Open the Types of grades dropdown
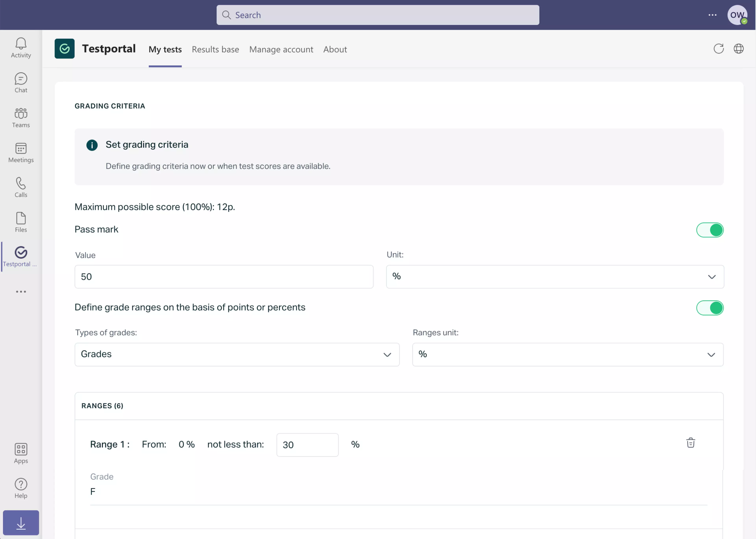 (x=387, y=354)
